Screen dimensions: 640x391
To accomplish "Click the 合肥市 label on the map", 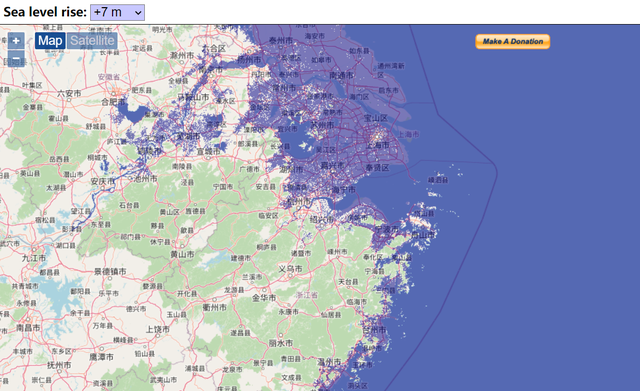I will click(x=114, y=101).
